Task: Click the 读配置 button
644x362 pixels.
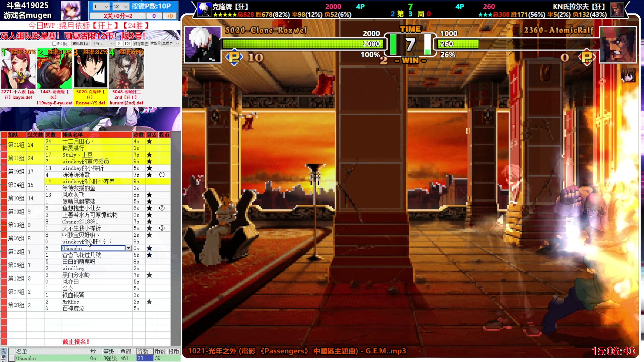Action: click(155, 44)
